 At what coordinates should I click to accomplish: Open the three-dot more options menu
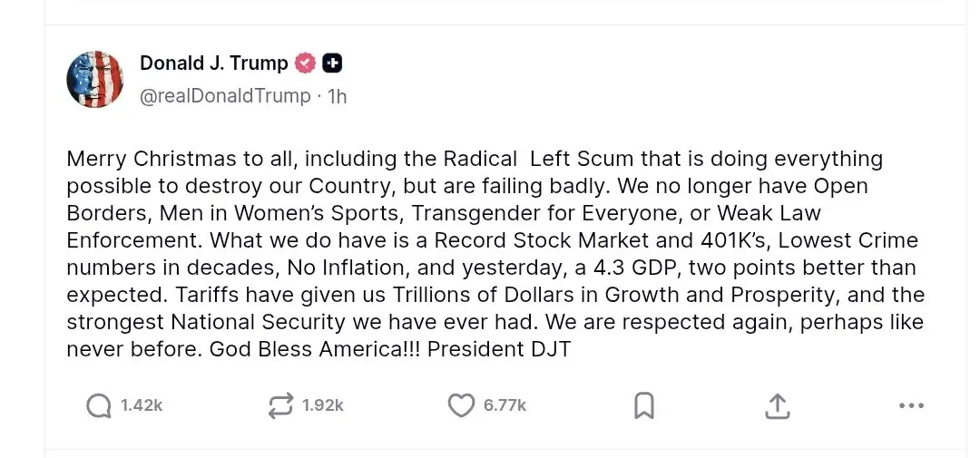pos(910,406)
